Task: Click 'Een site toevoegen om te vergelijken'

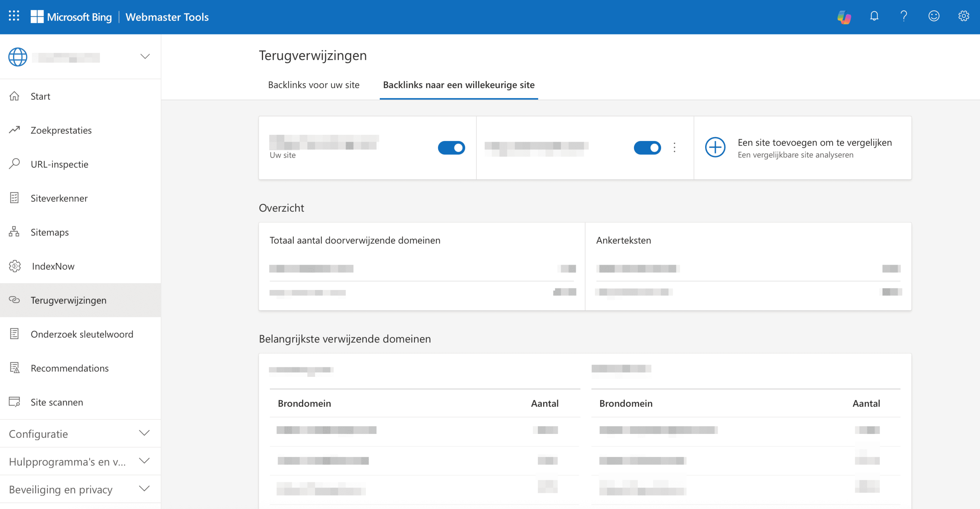Action: [x=815, y=143]
